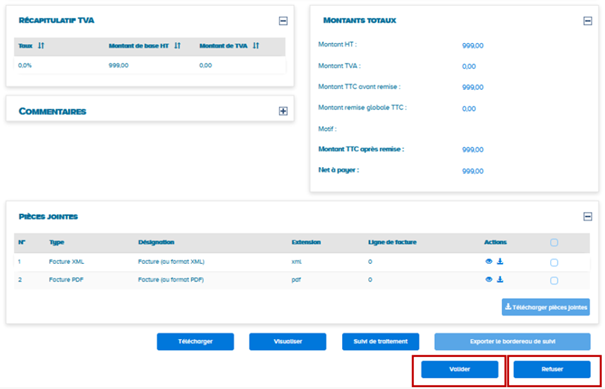Click the Ligne de facture column header
Viewport: 605px width, 389px height.
392,242
